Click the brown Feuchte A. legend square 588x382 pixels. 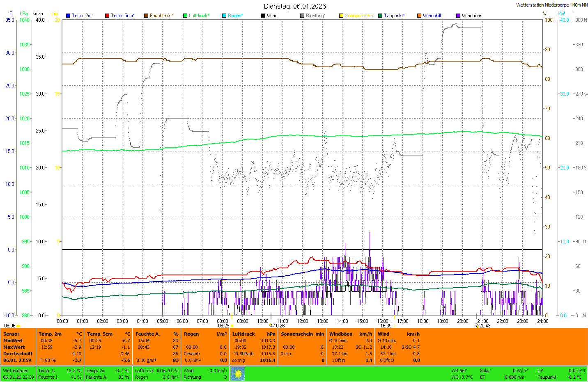click(x=146, y=16)
